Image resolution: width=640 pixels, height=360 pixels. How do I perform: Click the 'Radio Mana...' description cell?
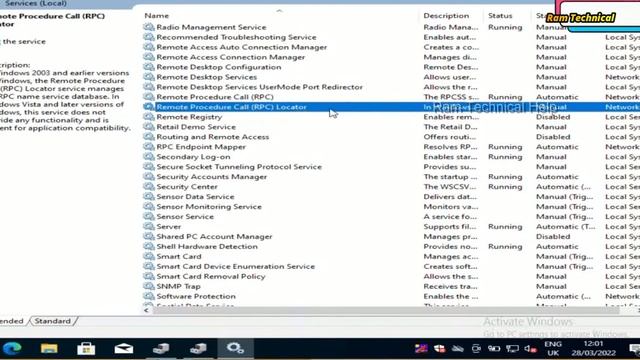(x=451, y=27)
